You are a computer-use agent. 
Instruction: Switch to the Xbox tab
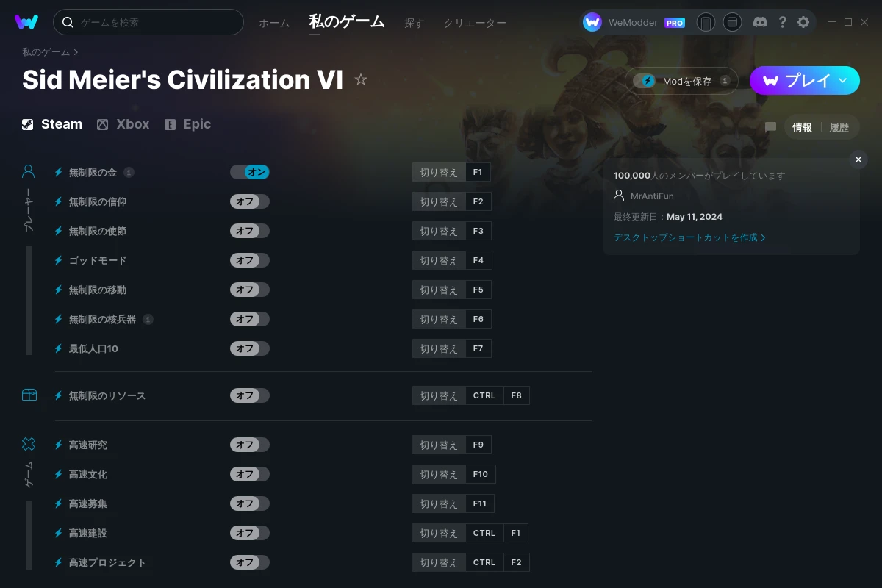point(123,123)
